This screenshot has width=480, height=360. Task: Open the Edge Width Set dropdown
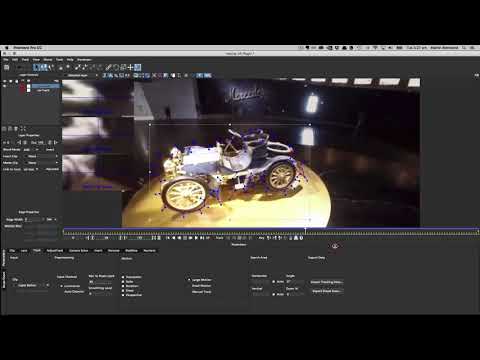(52, 220)
